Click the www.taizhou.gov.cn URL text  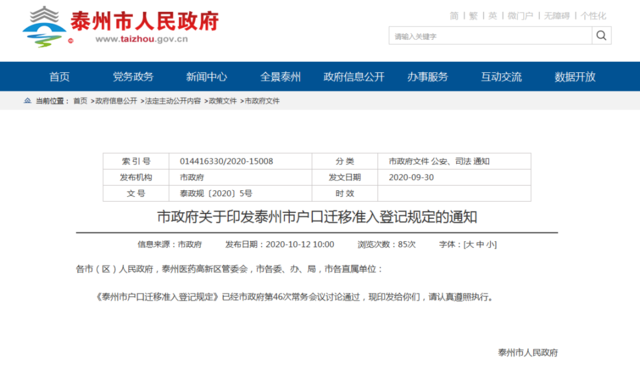click(142, 39)
